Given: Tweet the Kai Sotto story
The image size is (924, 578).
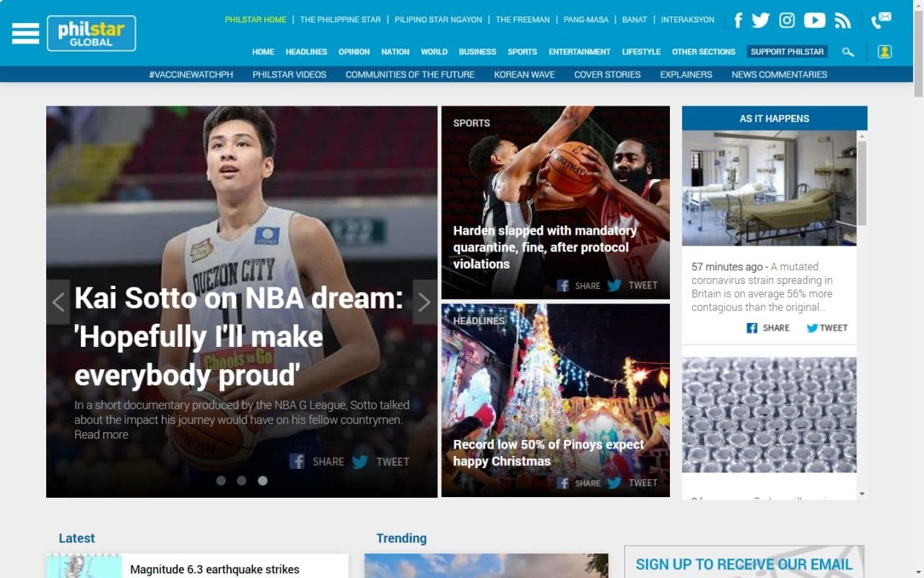Looking at the screenshot, I should (380, 461).
